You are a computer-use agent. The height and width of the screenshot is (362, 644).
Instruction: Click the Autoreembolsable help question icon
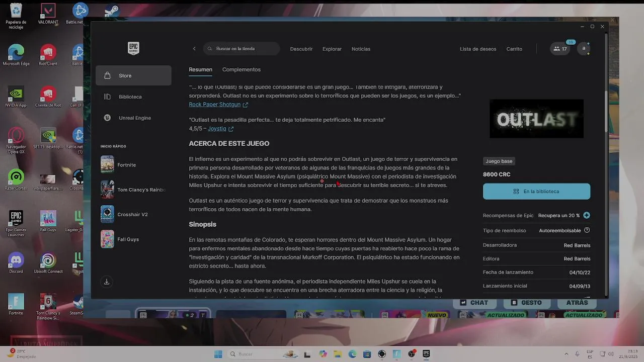[x=587, y=230]
